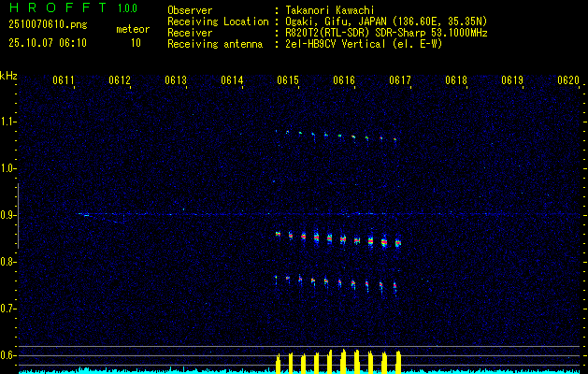This screenshot has width=588, height=374.
Task: Click the 0617 time axis label
Action: [x=400, y=80]
